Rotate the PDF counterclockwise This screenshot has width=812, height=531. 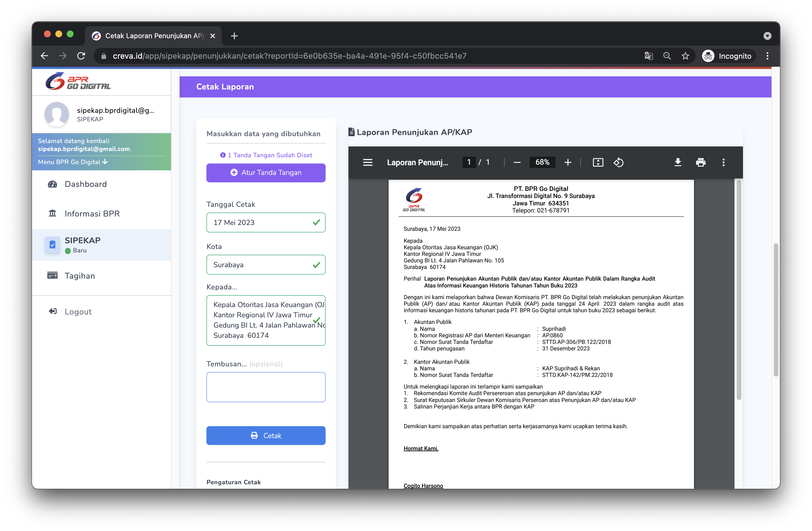pyautogui.click(x=618, y=163)
